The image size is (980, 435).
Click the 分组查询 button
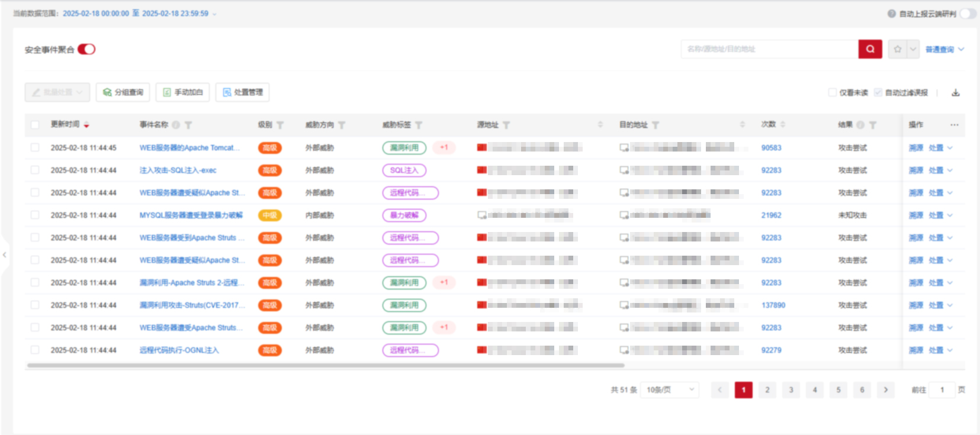pyautogui.click(x=123, y=92)
